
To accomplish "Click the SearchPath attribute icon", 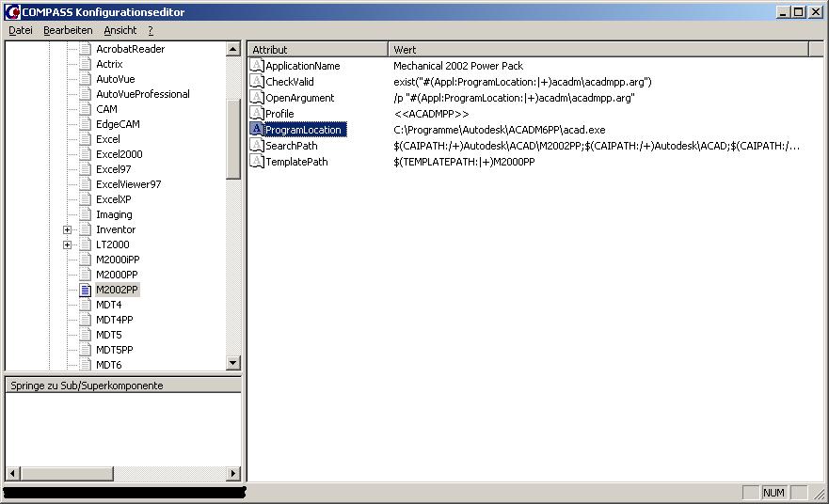I will (x=257, y=146).
